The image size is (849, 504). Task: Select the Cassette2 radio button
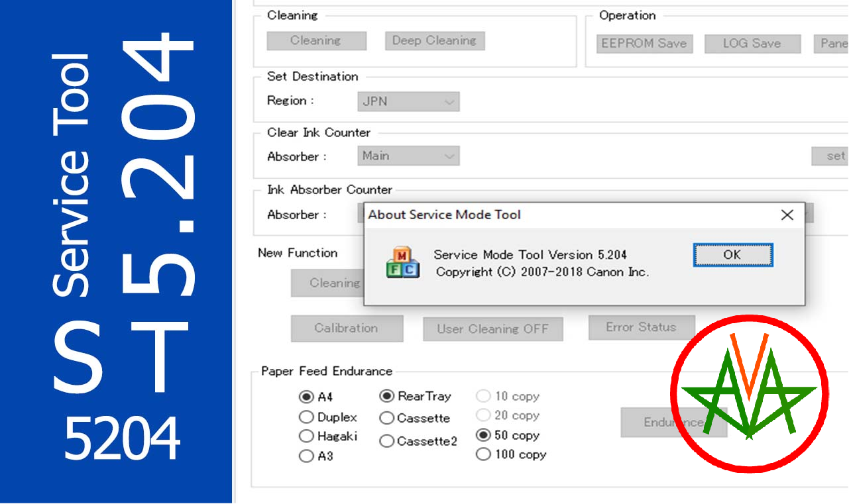[387, 441]
